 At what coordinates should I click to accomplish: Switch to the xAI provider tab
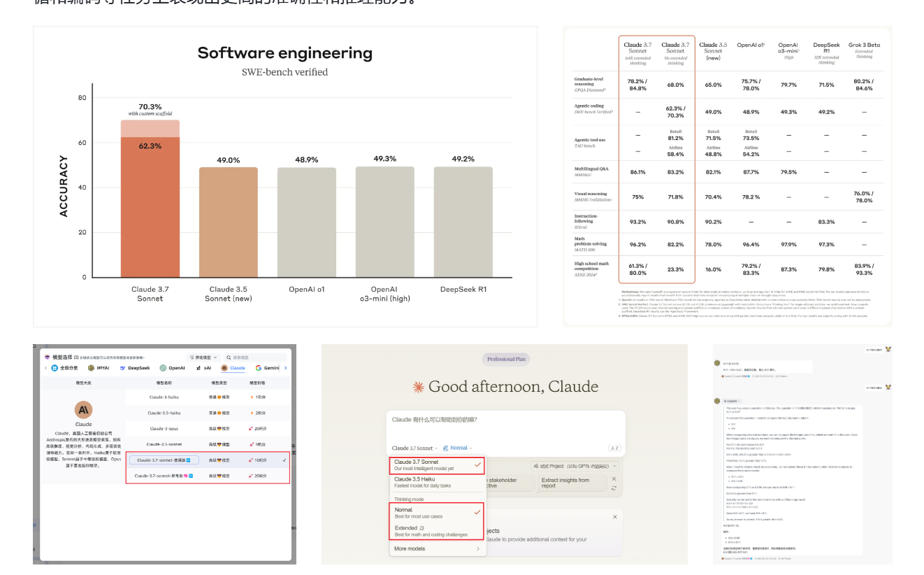pyautogui.click(x=203, y=368)
